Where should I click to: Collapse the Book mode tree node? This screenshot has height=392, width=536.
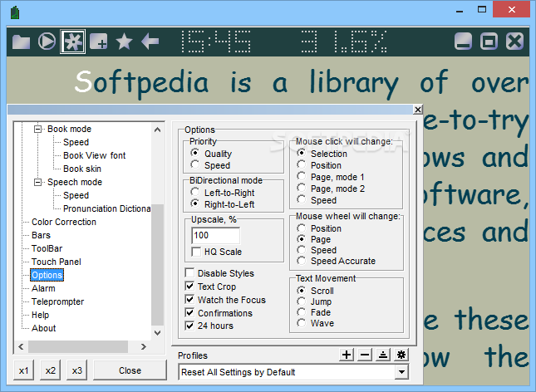click(37, 129)
